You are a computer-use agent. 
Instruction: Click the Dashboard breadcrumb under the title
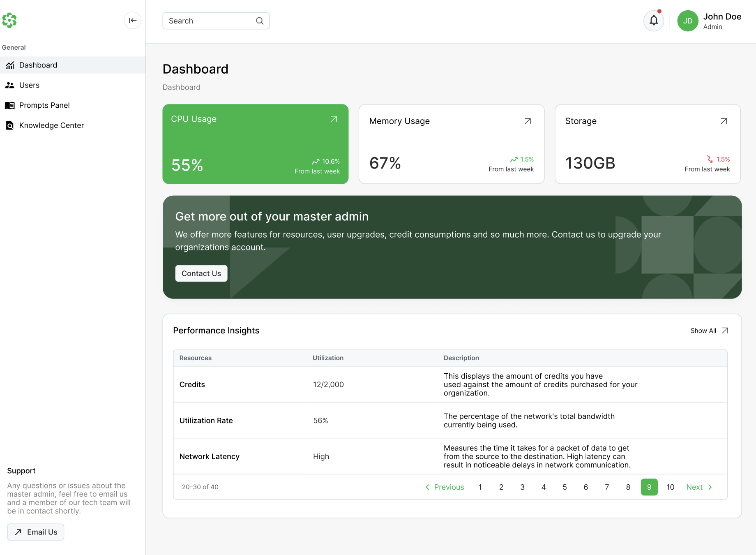[x=182, y=87]
